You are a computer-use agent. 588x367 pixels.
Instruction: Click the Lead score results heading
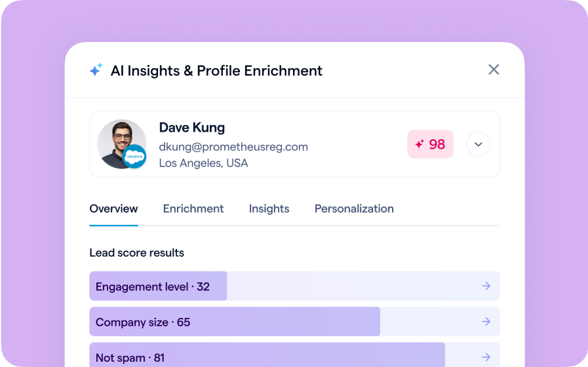point(136,253)
